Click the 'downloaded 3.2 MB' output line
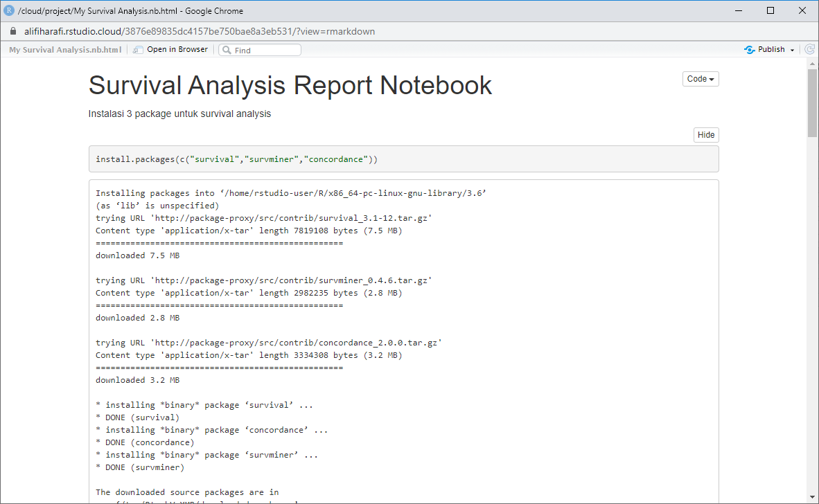This screenshot has width=819, height=504. tap(137, 380)
